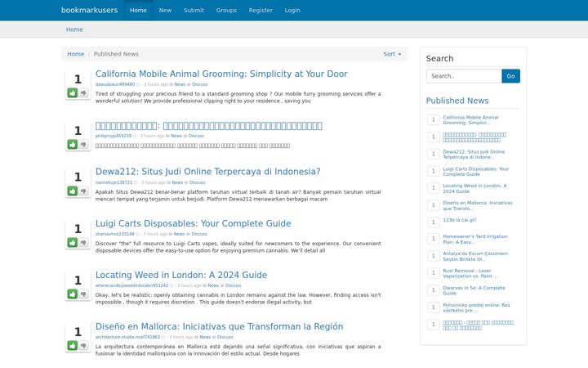Go to the New menu item
The width and height of the screenshot is (588, 368).
click(x=165, y=10)
